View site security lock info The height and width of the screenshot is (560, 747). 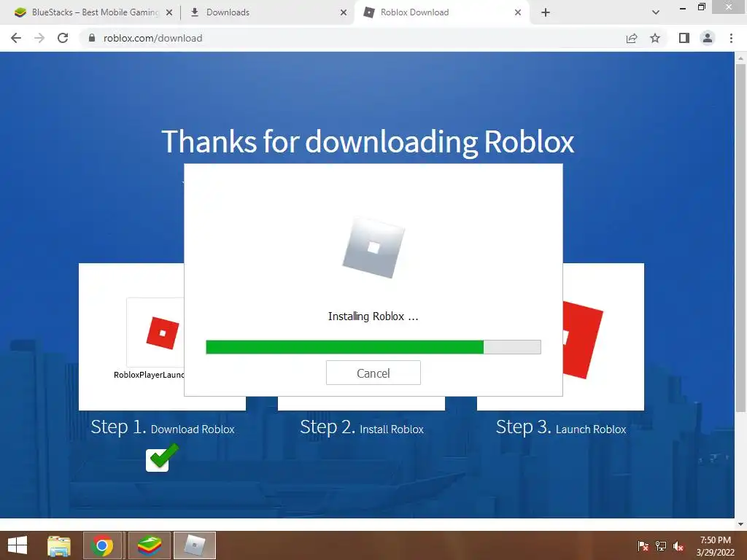(x=92, y=38)
